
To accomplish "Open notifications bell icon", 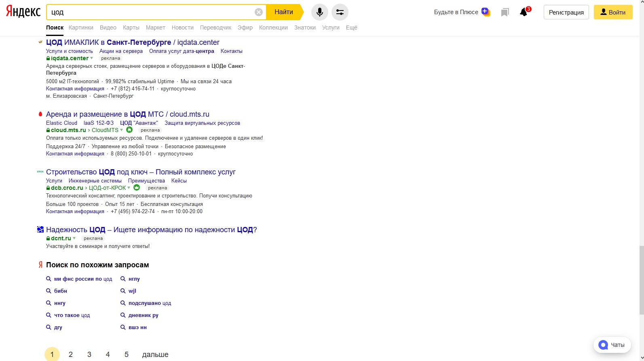I will [524, 12].
